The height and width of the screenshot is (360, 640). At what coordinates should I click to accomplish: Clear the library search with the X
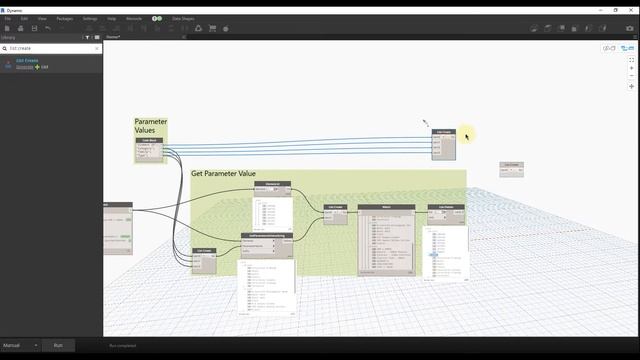pyautogui.click(x=97, y=48)
